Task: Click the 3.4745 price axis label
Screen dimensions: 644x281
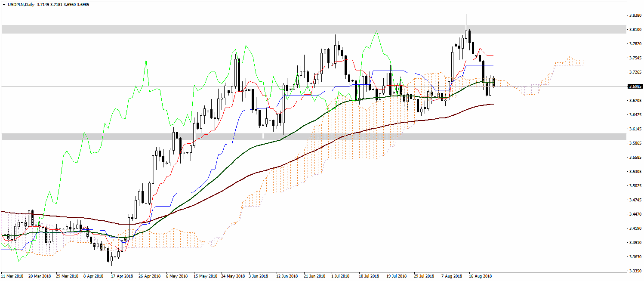Action: tap(635, 200)
